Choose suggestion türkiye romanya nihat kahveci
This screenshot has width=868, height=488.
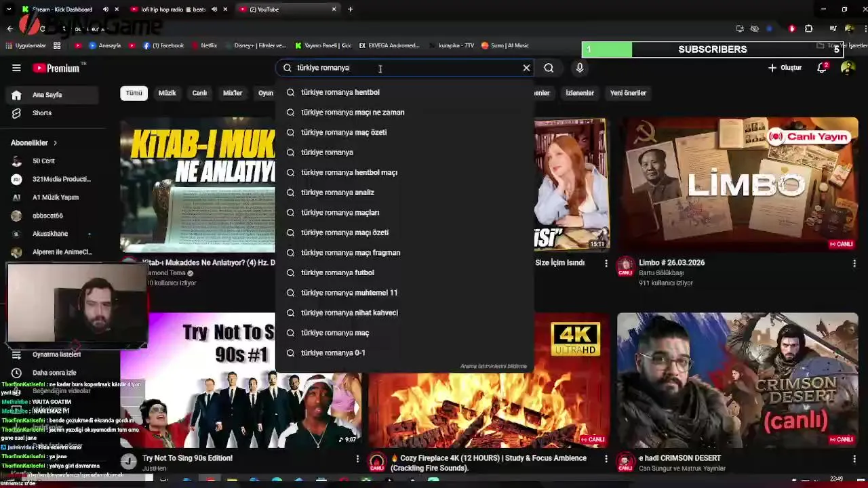(x=405, y=312)
